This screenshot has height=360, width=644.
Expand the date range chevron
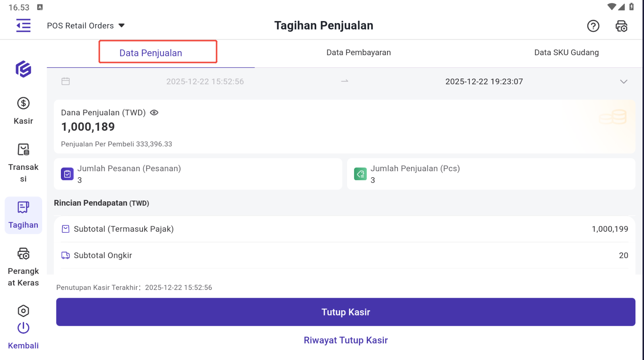(x=623, y=82)
